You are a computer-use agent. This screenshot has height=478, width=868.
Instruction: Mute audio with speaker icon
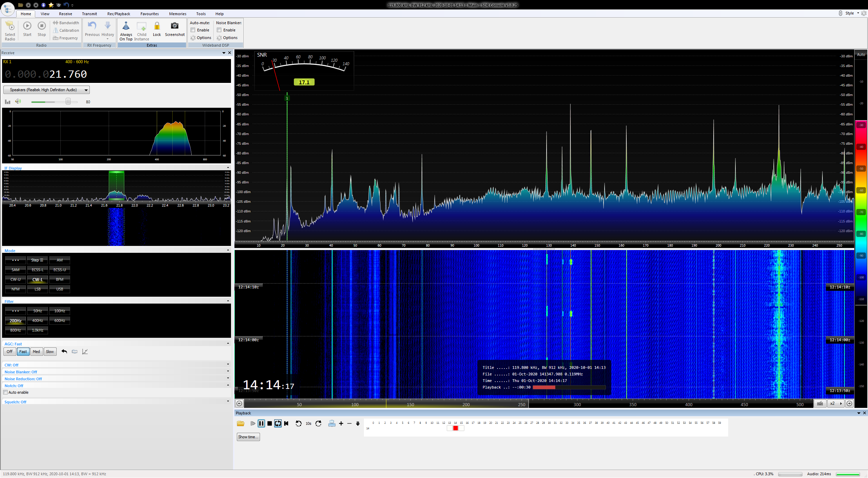point(18,102)
